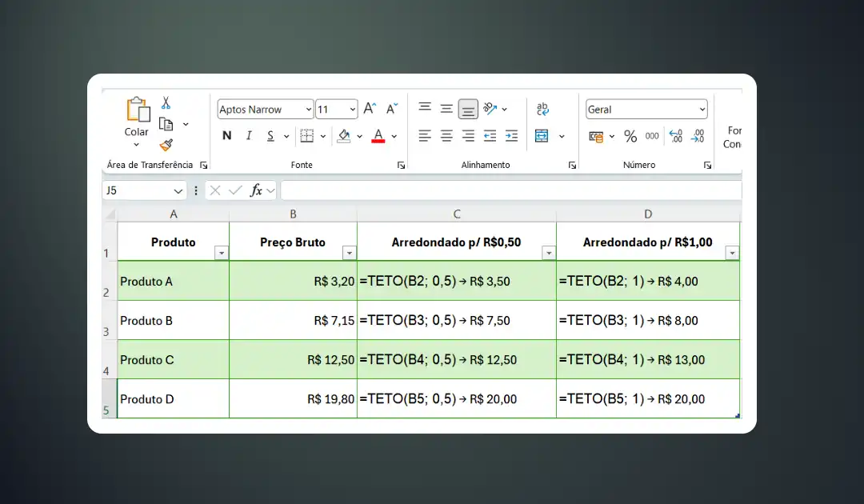Open Alinhamento dialog launcher
Viewport: 864px width, 504px height.
(573, 166)
